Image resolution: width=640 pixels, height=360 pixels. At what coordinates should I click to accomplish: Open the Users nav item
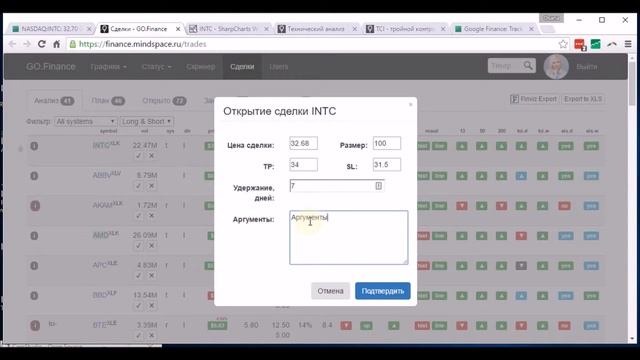pos(279,67)
